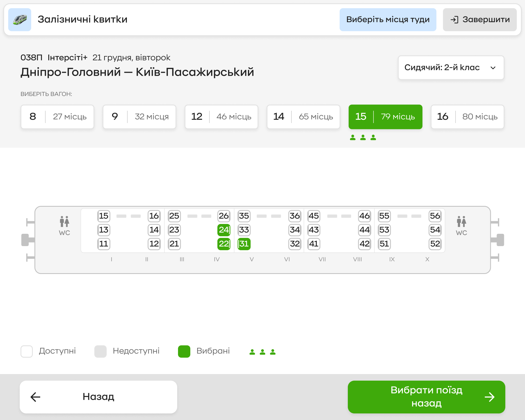The width and height of the screenshot is (525, 420).
Task: Click the route title Дніпро-Головний — Київ-Пасажирський
Action: (x=137, y=72)
